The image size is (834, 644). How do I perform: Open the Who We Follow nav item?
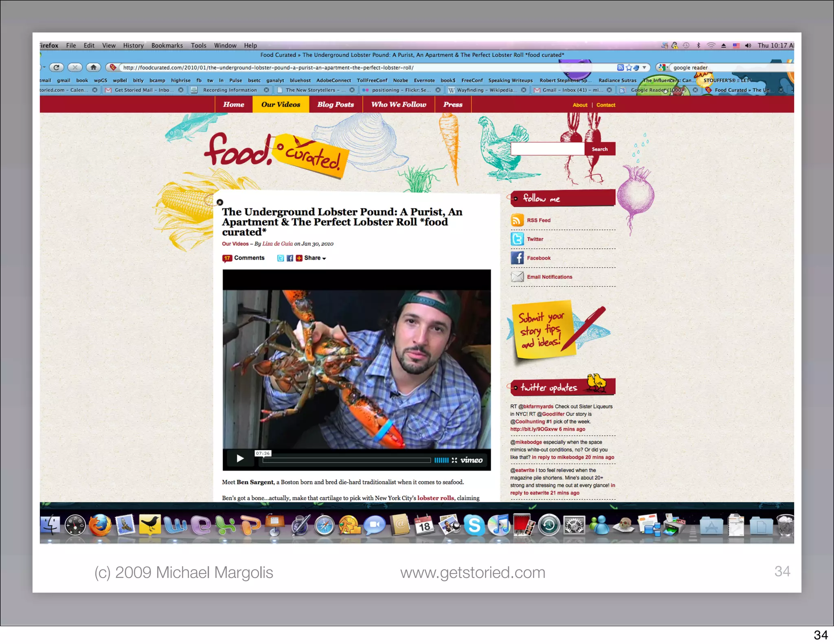coord(399,105)
